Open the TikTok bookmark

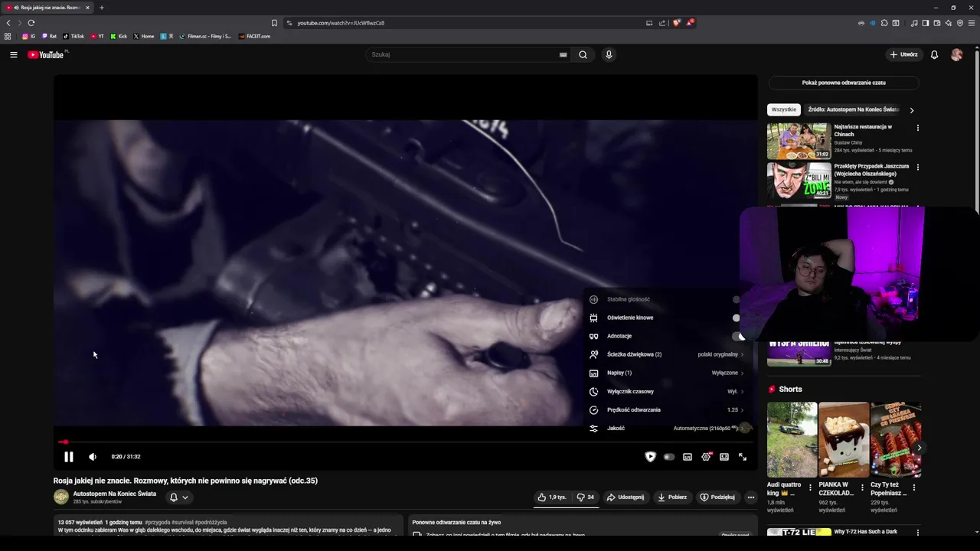click(x=73, y=36)
